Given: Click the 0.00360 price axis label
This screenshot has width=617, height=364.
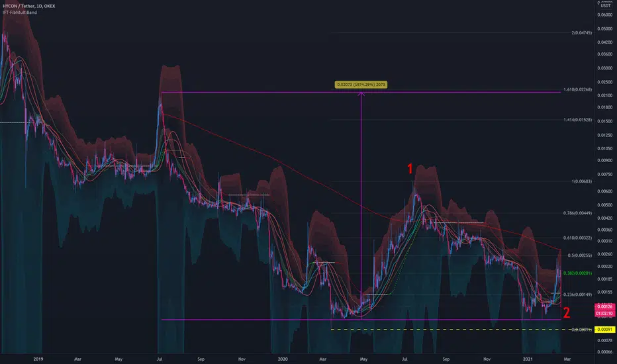Looking at the screenshot, I should pyautogui.click(x=605, y=230).
